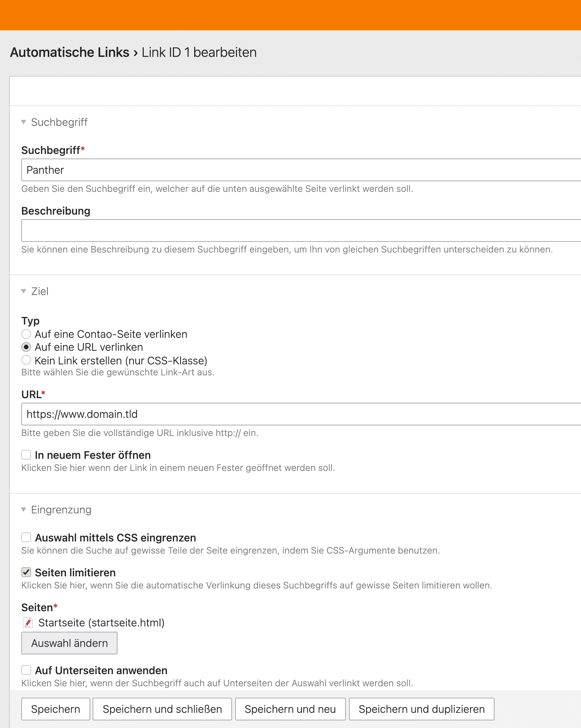Tick 'Auswahl mittels CSS eingrenzen'
Image resolution: width=581 pixels, height=728 pixels.
pos(26,537)
